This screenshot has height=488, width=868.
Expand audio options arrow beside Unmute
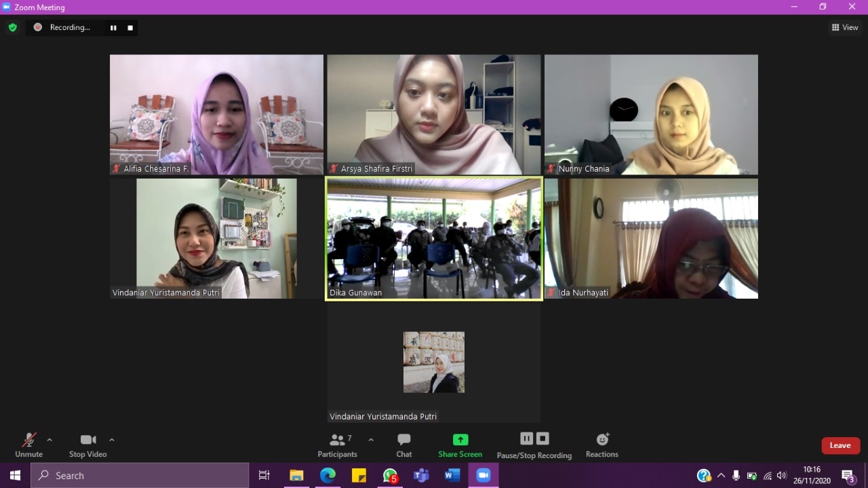(50, 440)
